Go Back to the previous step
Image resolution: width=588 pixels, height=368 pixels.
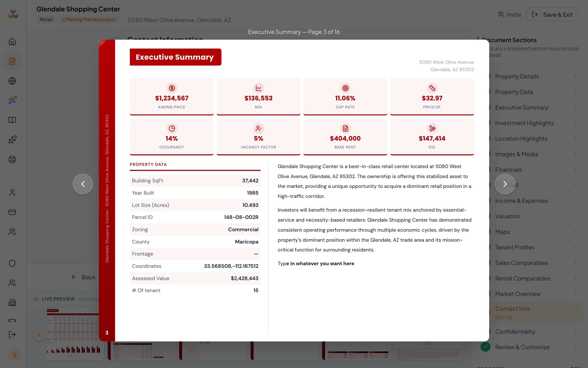(x=84, y=277)
